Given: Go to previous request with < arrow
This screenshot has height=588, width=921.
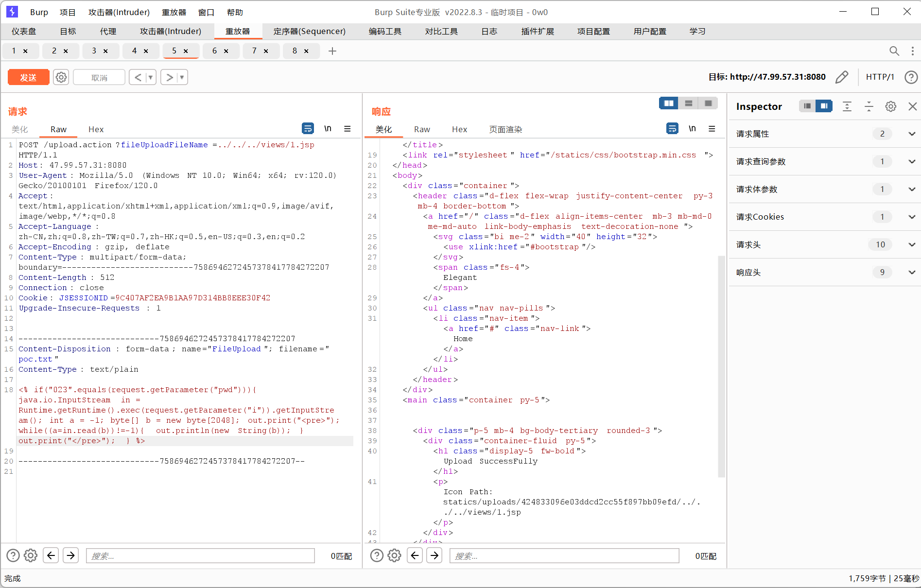Looking at the screenshot, I should click(138, 77).
